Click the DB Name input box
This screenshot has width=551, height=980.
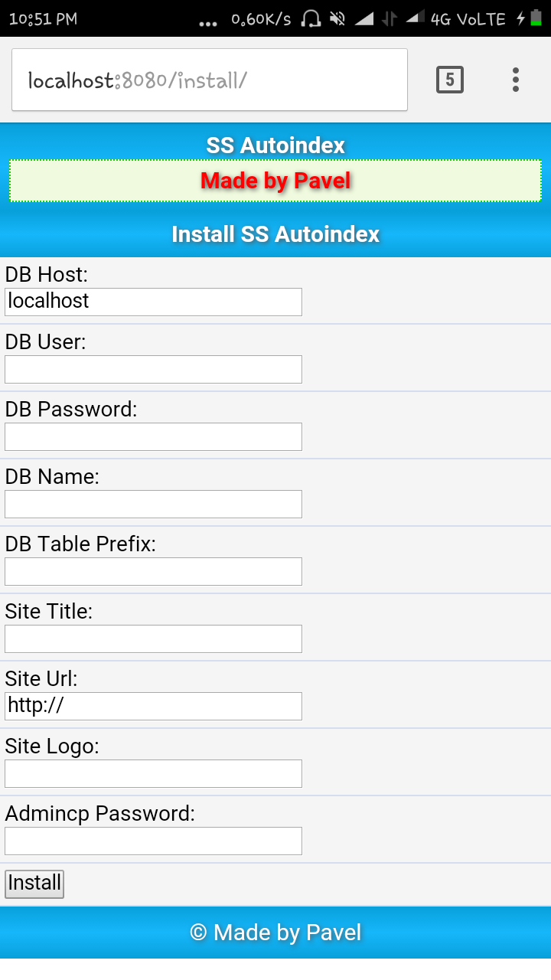(x=153, y=504)
